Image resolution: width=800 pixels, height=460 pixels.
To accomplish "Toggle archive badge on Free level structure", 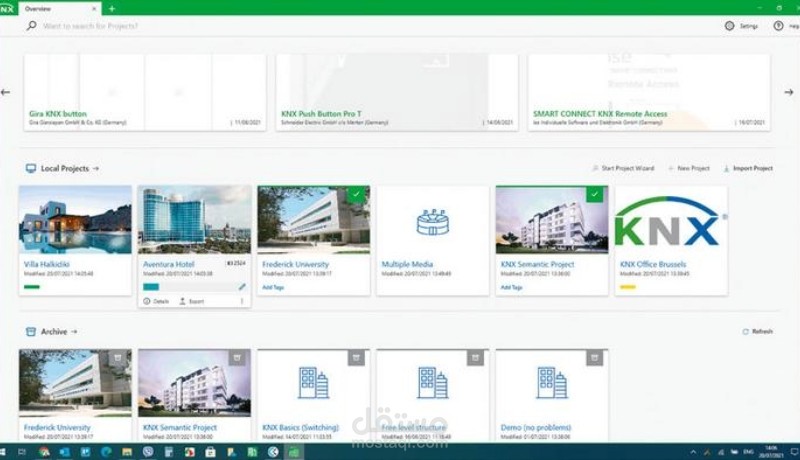I will tap(475, 358).
